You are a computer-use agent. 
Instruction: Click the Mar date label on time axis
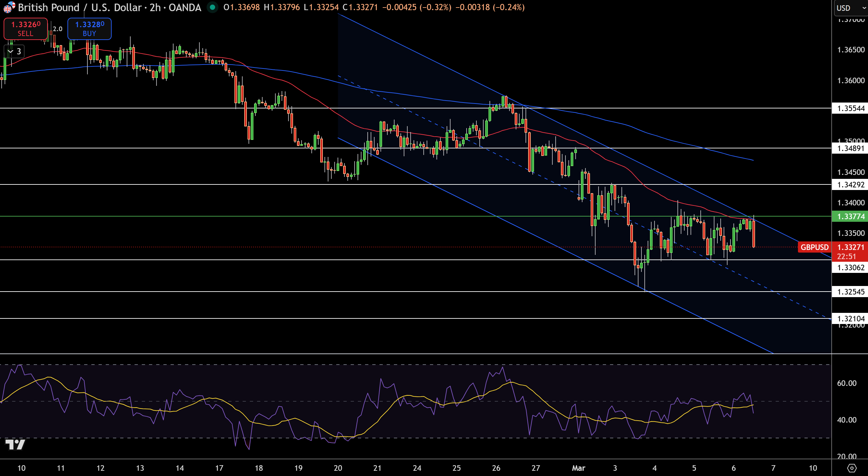click(x=579, y=468)
